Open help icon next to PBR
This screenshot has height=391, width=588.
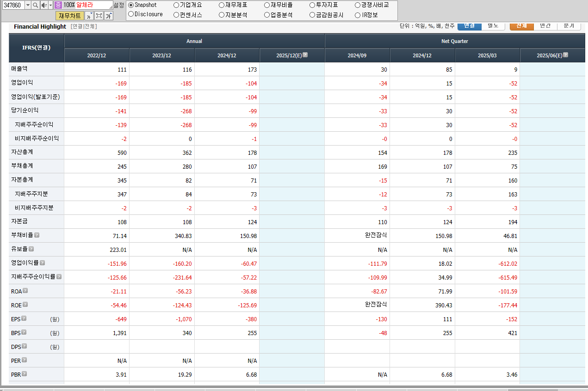25,373
